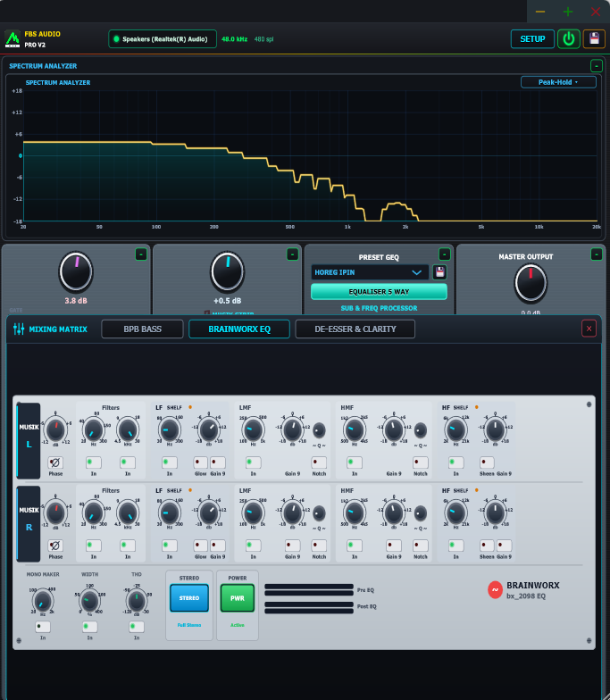The height and width of the screenshot is (700, 610).
Task: Toggle the Mono Maker In switch
Action: pyautogui.click(x=43, y=627)
